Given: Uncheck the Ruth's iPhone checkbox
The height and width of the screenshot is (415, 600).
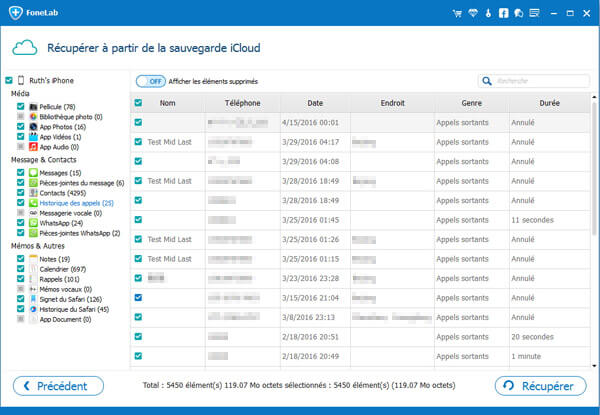Looking at the screenshot, I should (x=9, y=80).
